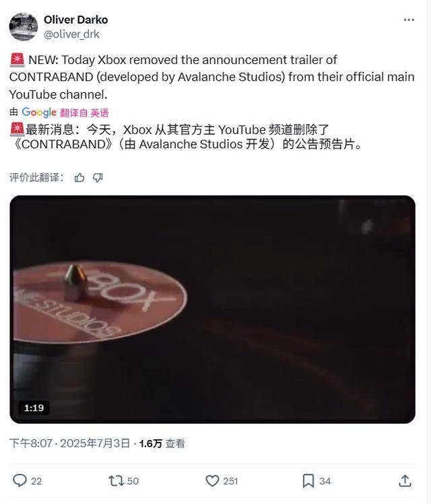Like the tweet with heart icon
This screenshot has height=504, width=431.
pyautogui.click(x=212, y=481)
